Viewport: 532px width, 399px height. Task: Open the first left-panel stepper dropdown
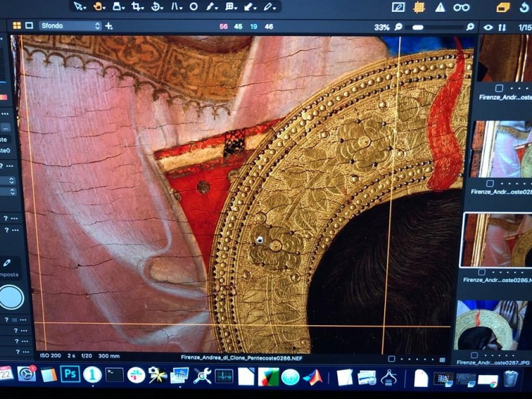coord(11,181)
